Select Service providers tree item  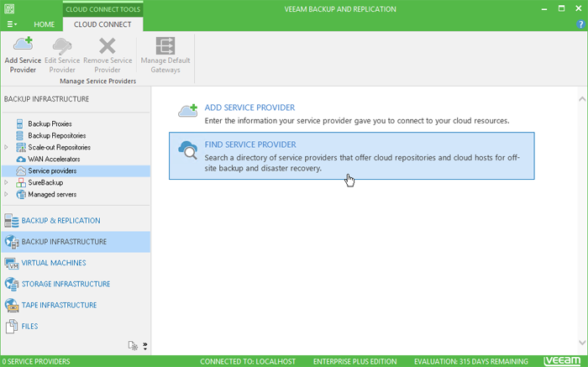coord(52,171)
